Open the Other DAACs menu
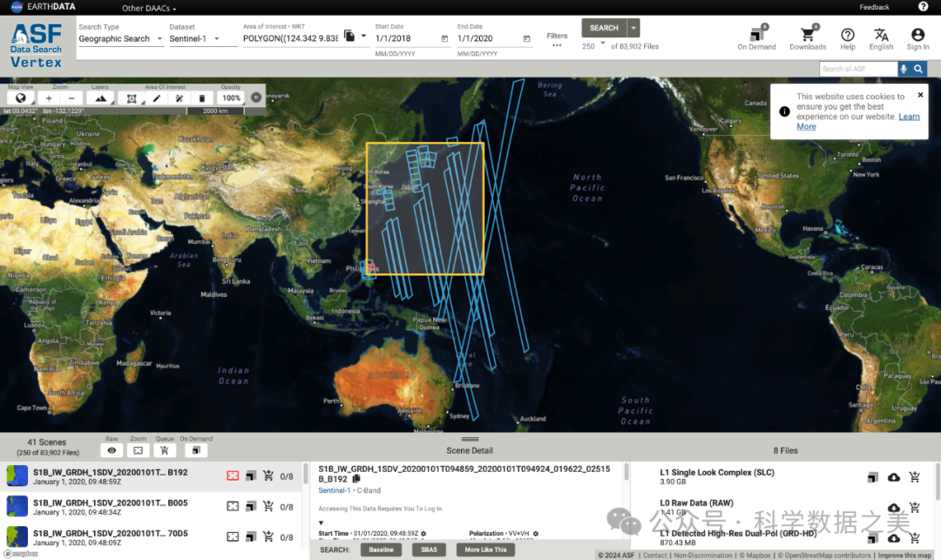 [x=148, y=8]
